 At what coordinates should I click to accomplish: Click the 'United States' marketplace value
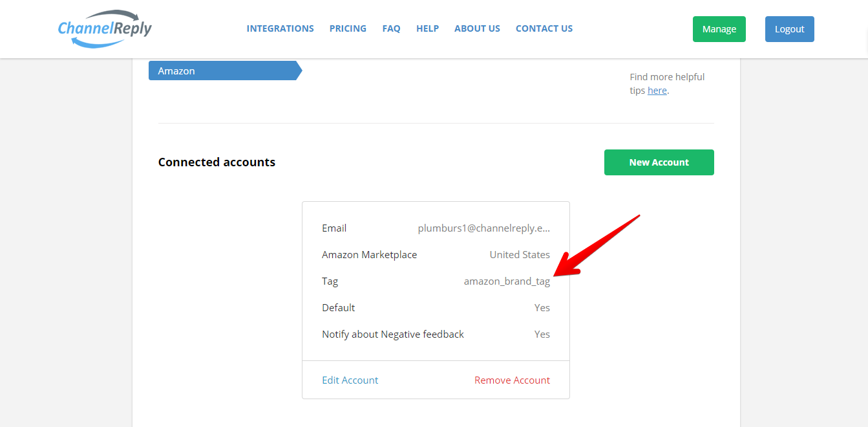point(520,255)
